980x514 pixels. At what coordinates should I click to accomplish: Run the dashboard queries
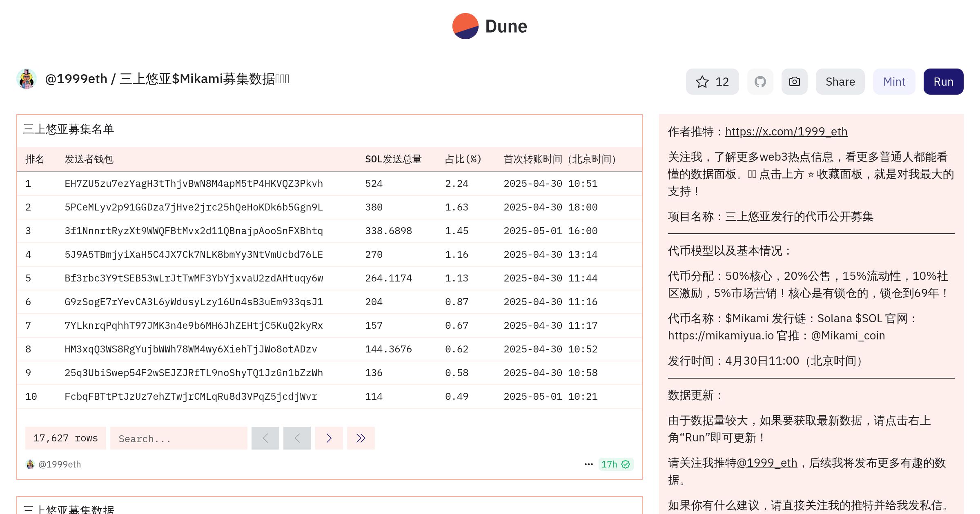[943, 82]
